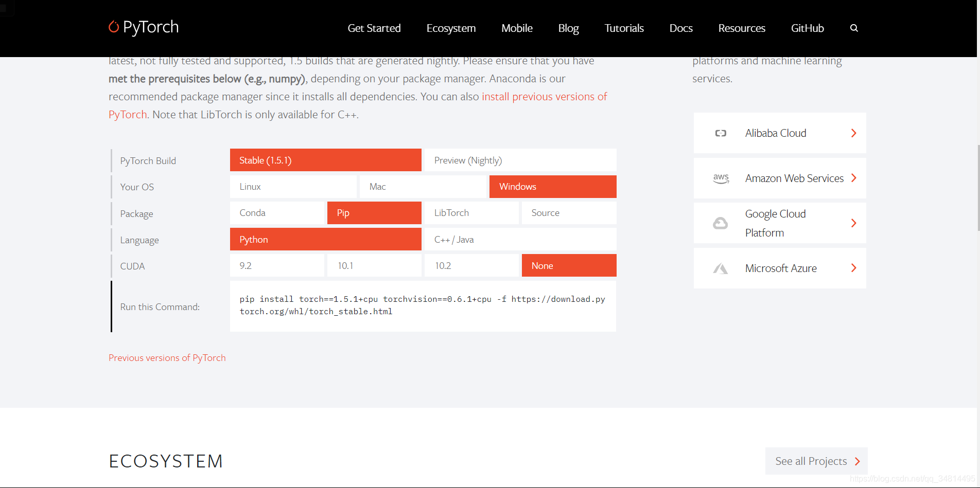Open Blog nav item
Viewport: 980px width, 488px height.
pos(568,28)
